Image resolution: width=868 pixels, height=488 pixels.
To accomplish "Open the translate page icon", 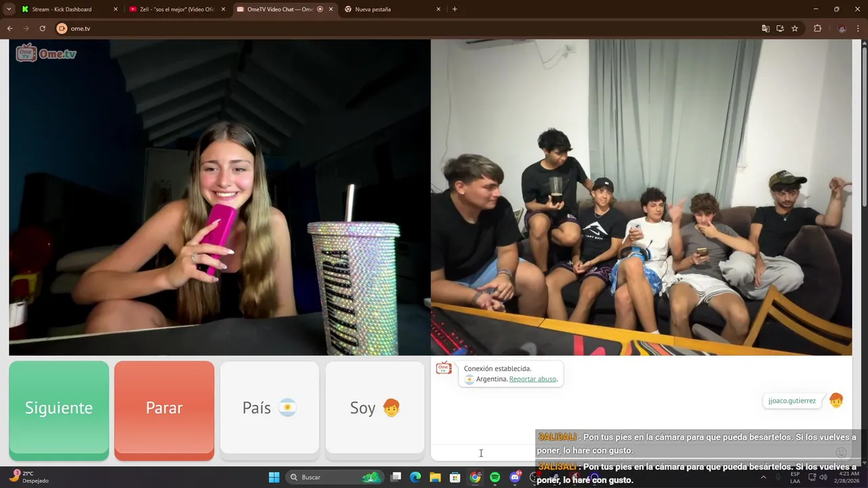I will 766,28.
